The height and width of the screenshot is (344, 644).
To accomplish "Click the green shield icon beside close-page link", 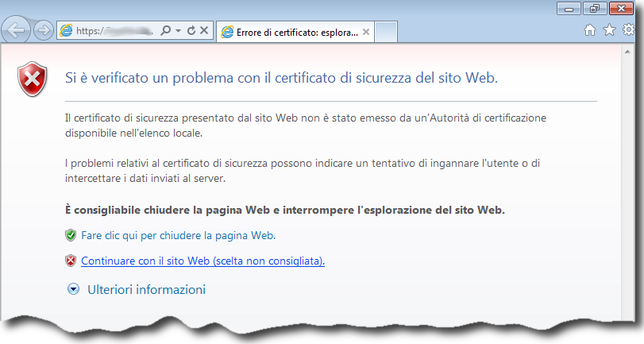I will coord(71,235).
